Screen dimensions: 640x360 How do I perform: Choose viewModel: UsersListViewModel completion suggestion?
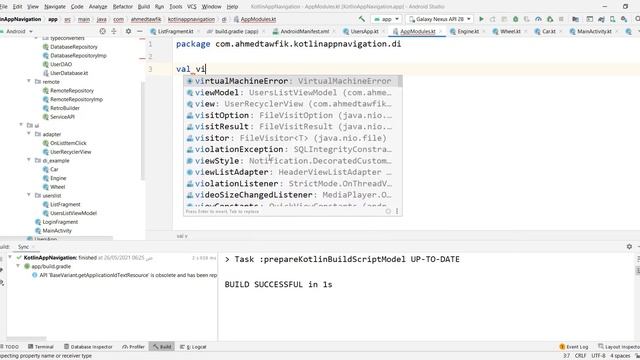[x=292, y=92]
